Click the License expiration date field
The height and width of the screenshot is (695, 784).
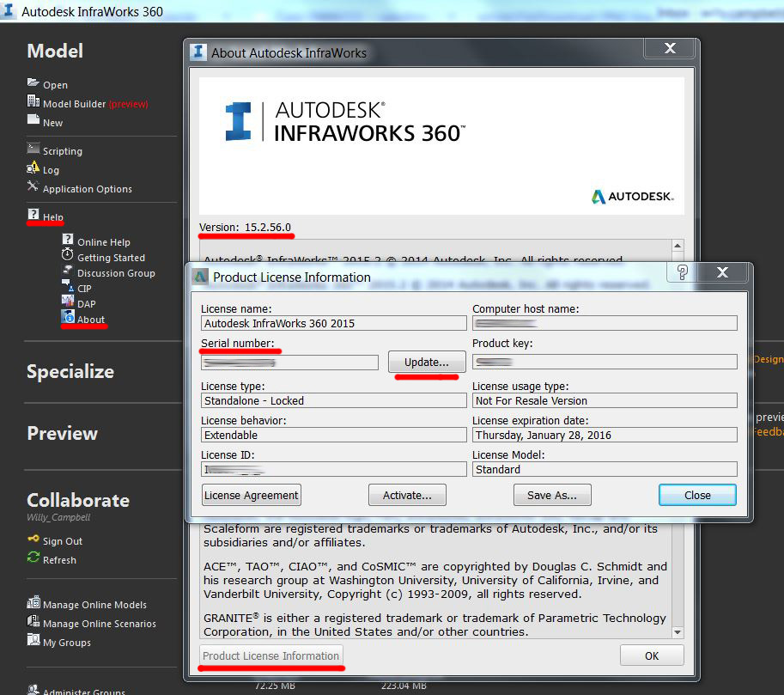click(605, 435)
